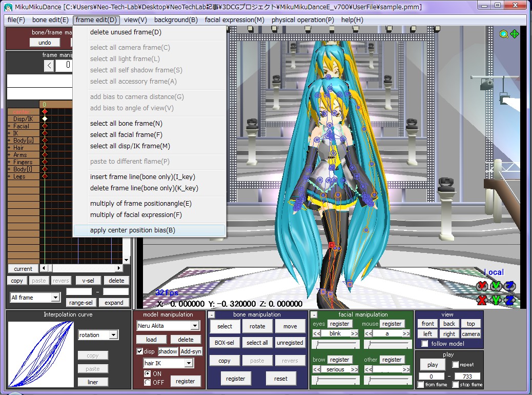This screenshot has width=532, height=395.
Task: Collapse the facial manipulation panel
Action: click(314, 315)
